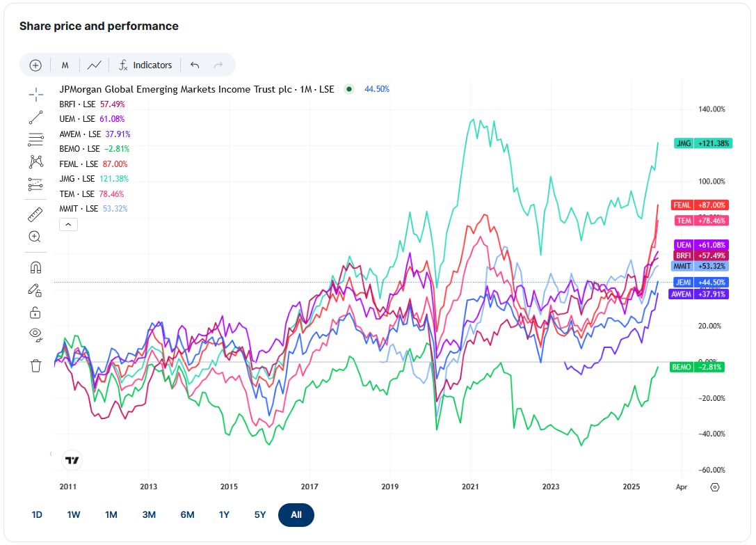Select the crosshair cursor tool
The image size is (756, 545).
click(x=35, y=95)
